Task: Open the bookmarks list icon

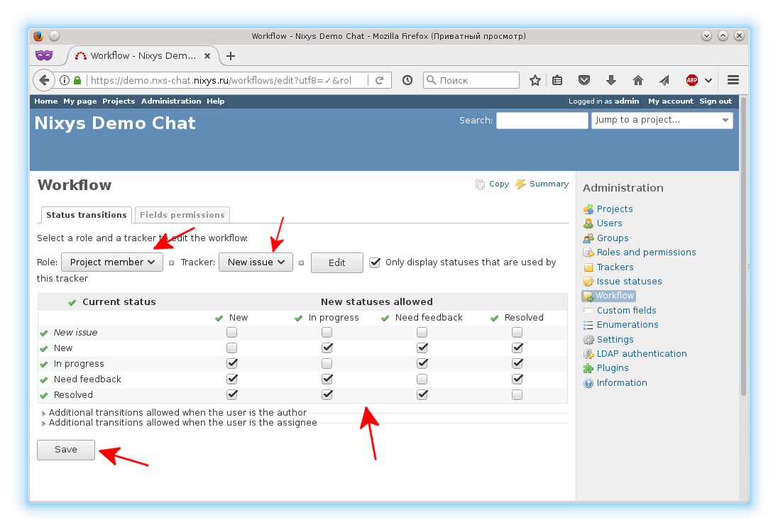Action: [558, 80]
